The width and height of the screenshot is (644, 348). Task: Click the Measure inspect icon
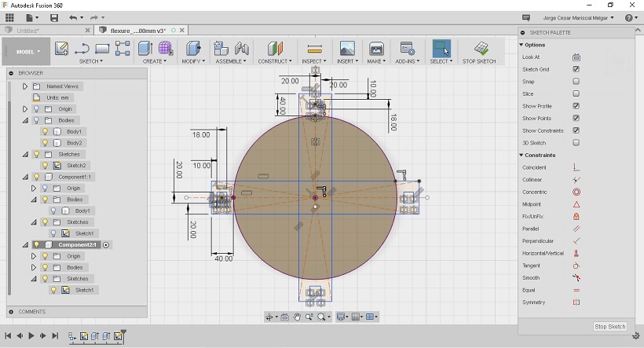(x=314, y=49)
